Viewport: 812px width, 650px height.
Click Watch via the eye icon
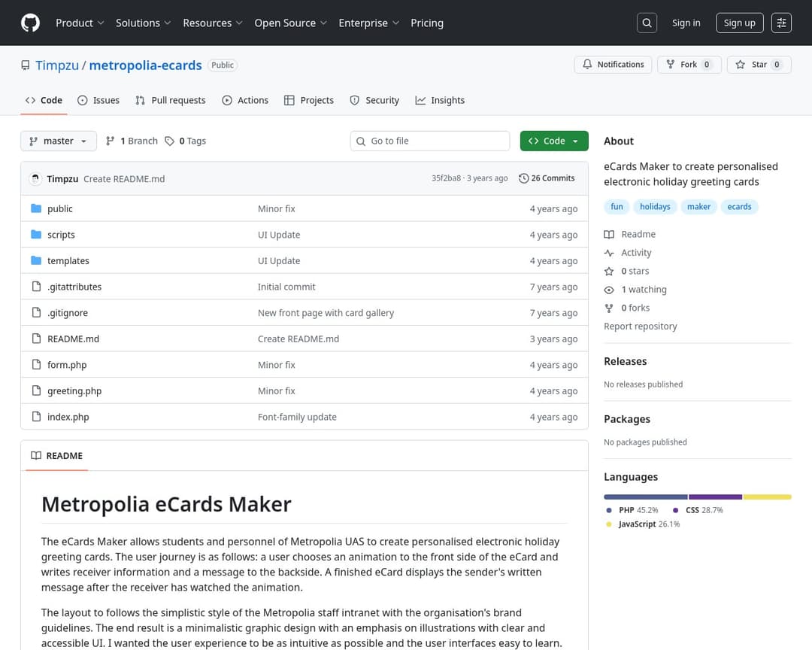point(609,289)
